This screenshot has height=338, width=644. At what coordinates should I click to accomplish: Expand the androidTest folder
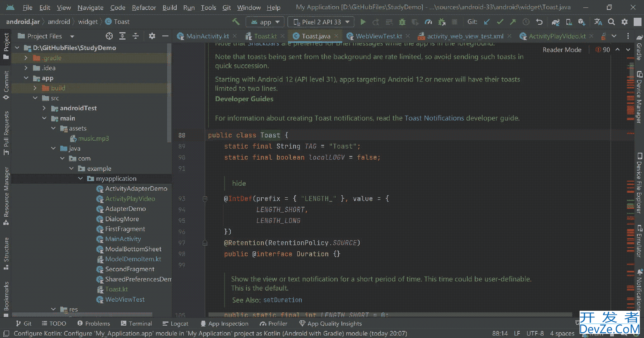tap(44, 108)
